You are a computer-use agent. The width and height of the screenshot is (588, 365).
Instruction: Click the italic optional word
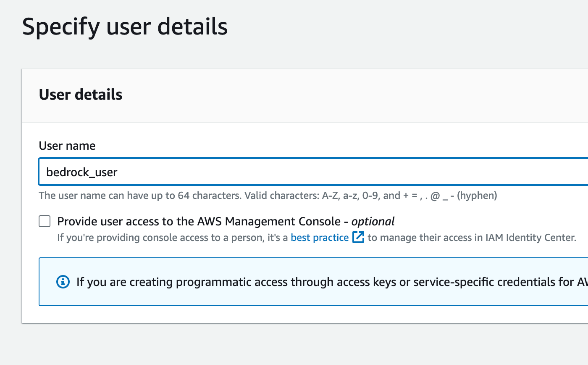point(373,221)
